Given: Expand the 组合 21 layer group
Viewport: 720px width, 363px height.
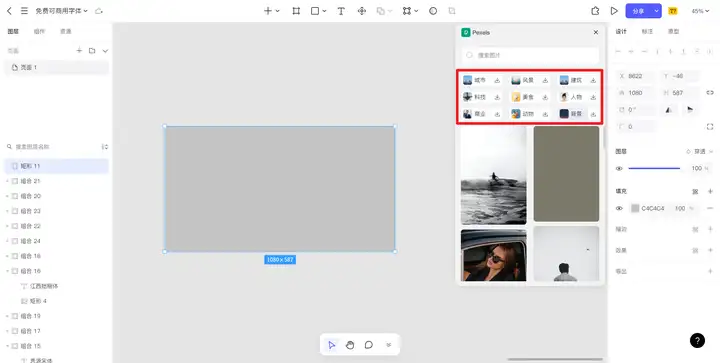Looking at the screenshot, I should coord(7,181).
